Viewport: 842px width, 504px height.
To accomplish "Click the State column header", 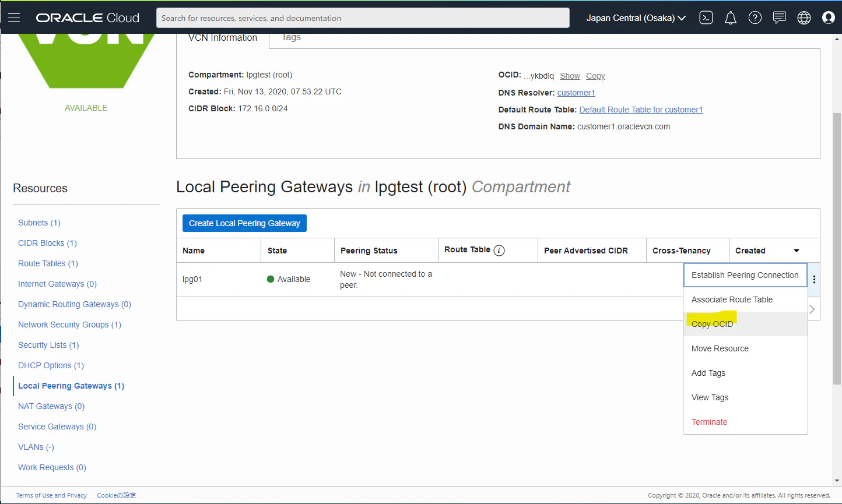I will pos(277,251).
